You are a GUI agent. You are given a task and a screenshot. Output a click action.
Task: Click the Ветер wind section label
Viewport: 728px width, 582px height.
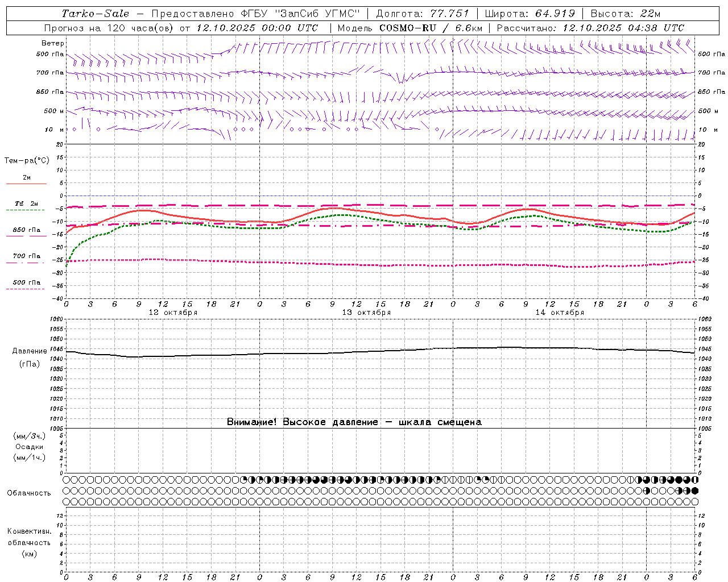pos(53,43)
